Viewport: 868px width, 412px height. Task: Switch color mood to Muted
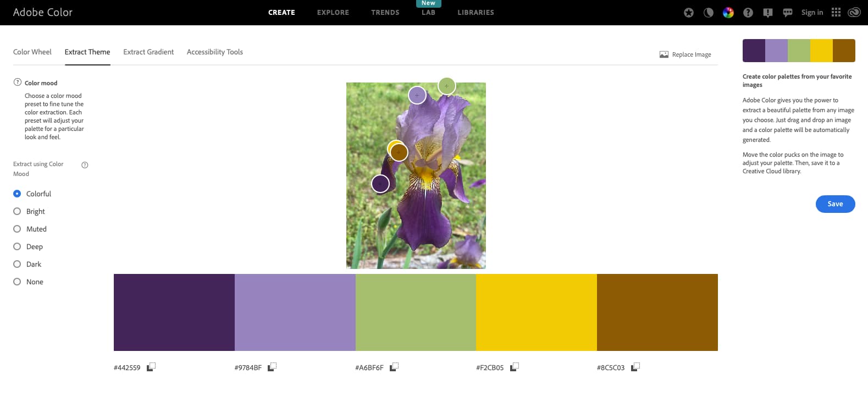point(17,229)
